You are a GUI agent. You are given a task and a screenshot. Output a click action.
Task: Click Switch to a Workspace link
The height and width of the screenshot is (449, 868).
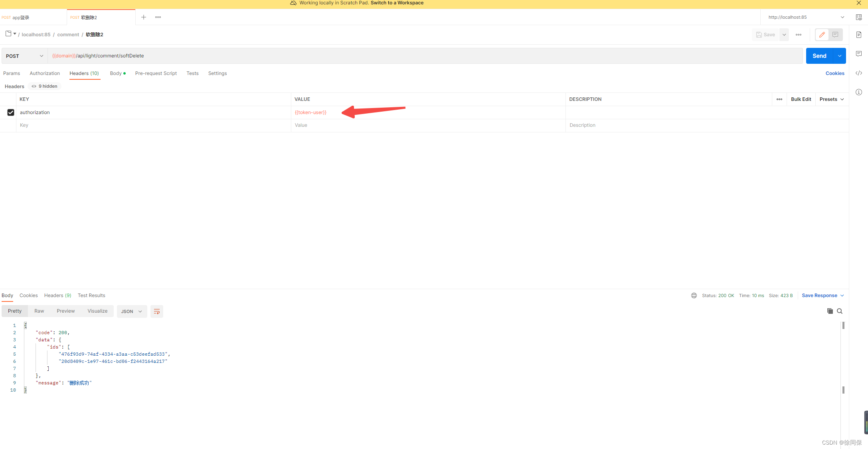(x=397, y=3)
